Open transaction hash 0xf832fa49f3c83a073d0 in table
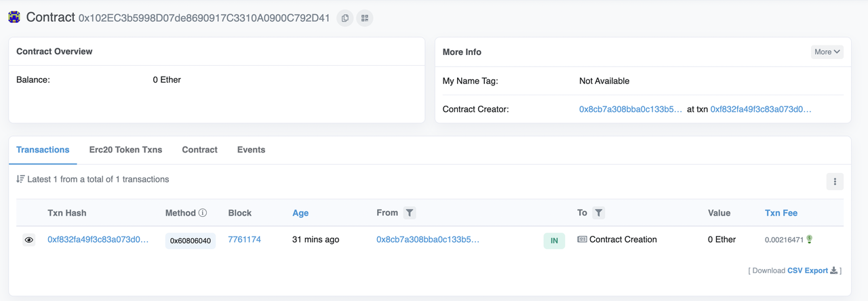This screenshot has width=868, height=301. [x=98, y=239]
